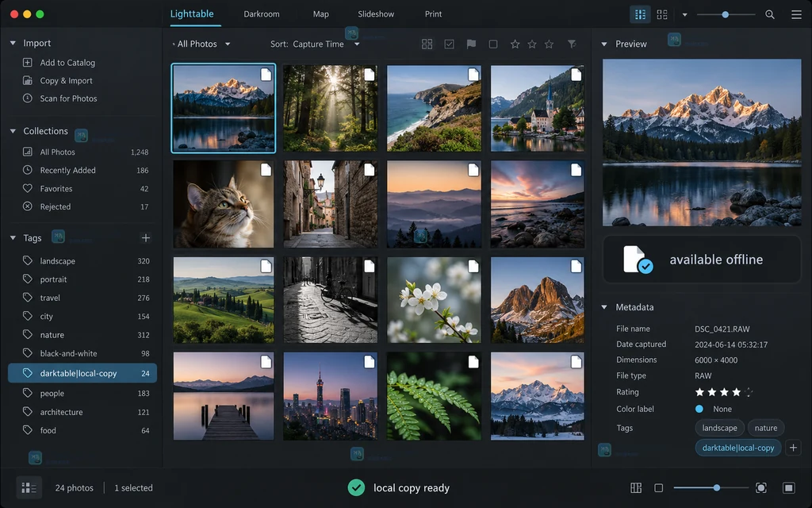Viewport: 812px width, 508px height.
Task: Set Metadata rating to one star
Action: click(699, 392)
